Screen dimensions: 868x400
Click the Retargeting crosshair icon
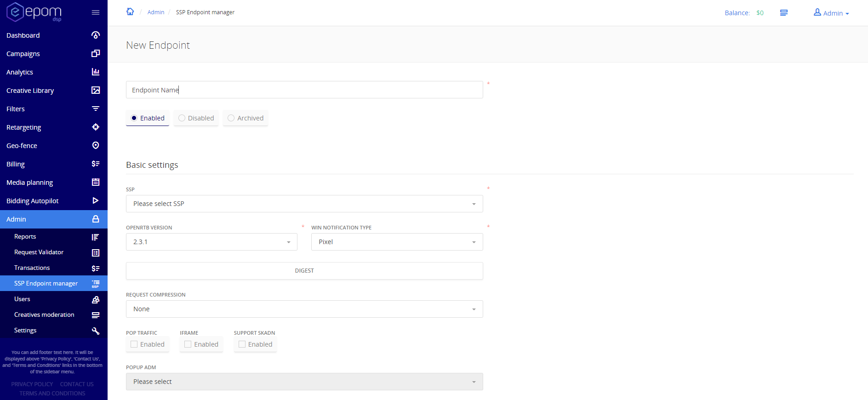point(96,127)
